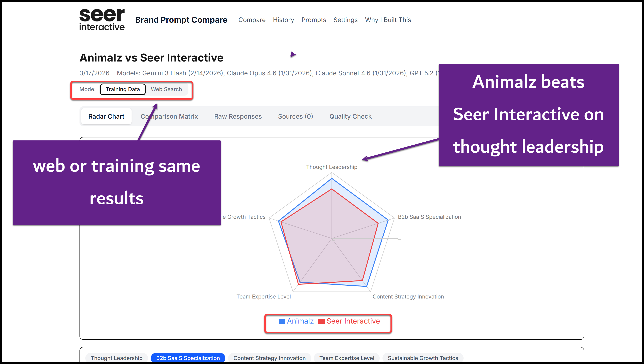Open Why I Built This page

click(388, 20)
